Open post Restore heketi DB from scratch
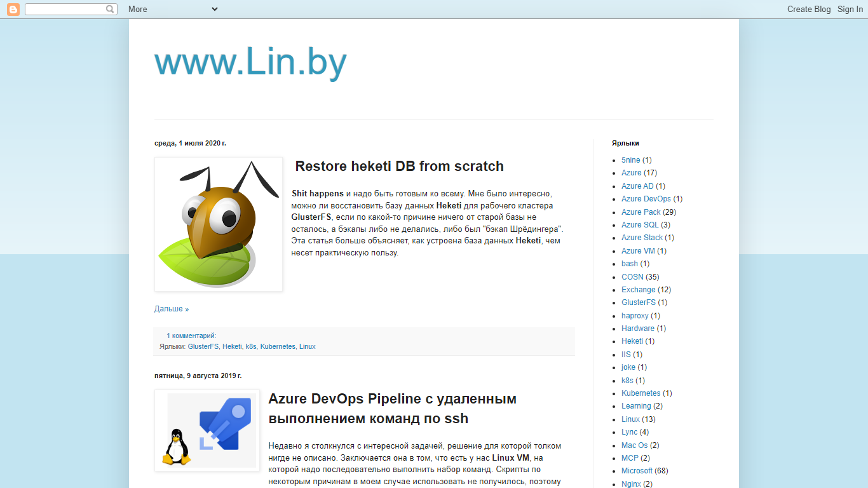This screenshot has height=488, width=868. pos(399,166)
